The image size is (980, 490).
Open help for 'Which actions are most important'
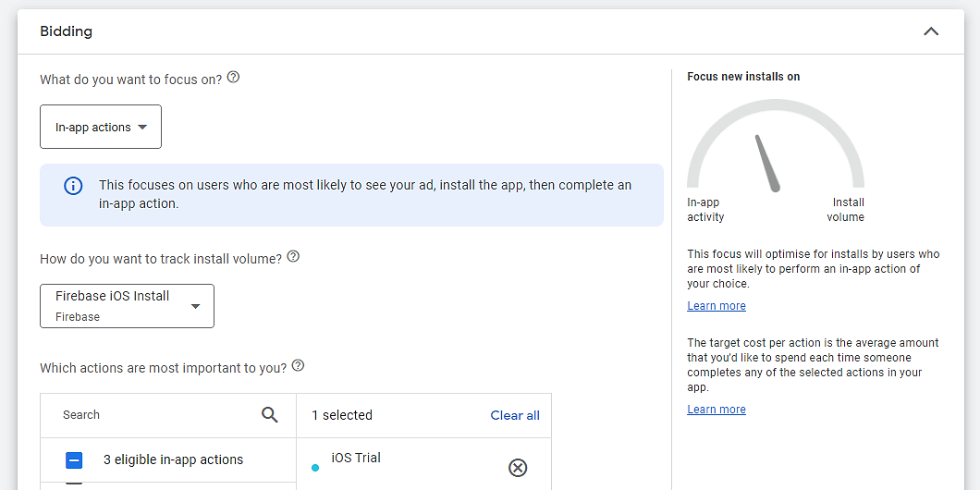pyautogui.click(x=298, y=366)
